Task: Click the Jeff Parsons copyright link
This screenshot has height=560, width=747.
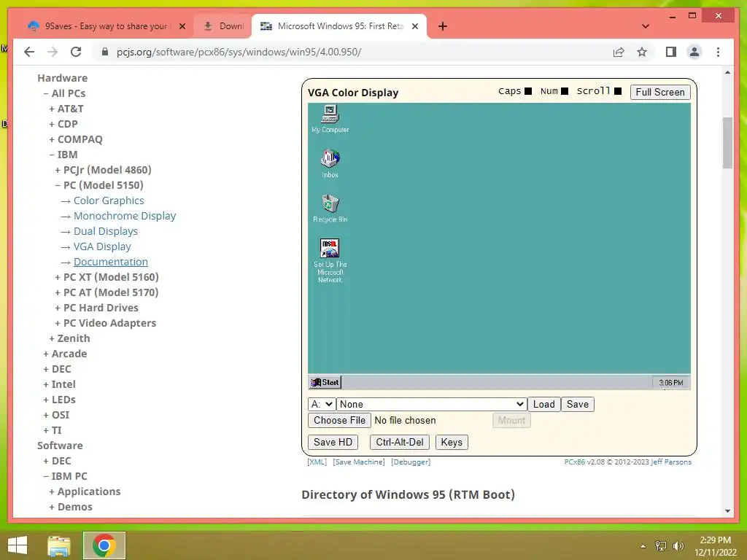Action: [x=671, y=462]
